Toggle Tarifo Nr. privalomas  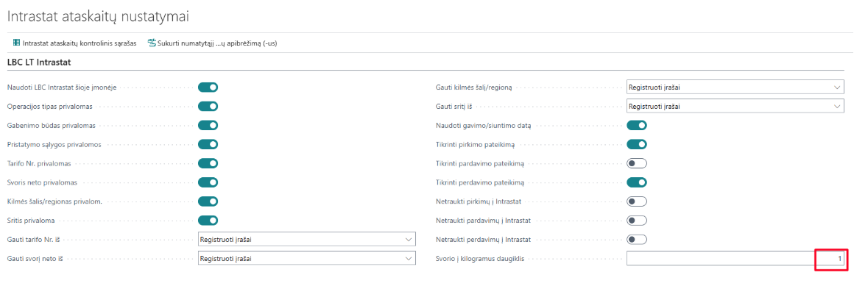pos(208,163)
